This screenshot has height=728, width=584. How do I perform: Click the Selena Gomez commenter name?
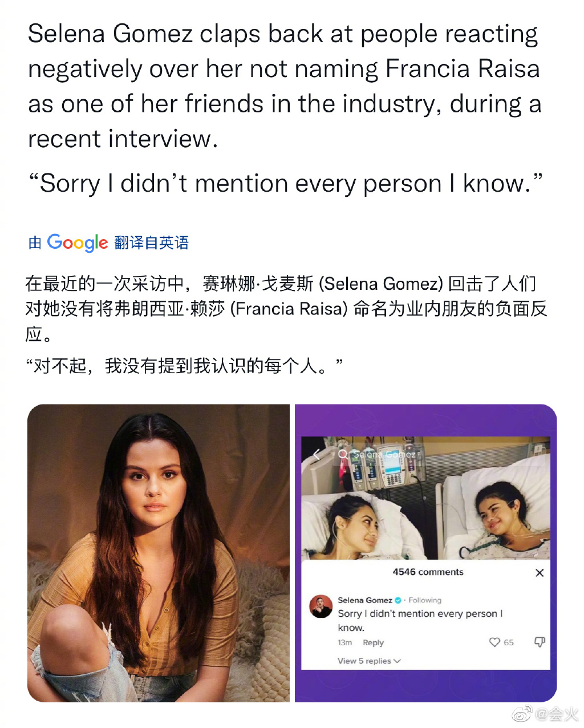pyautogui.click(x=364, y=600)
